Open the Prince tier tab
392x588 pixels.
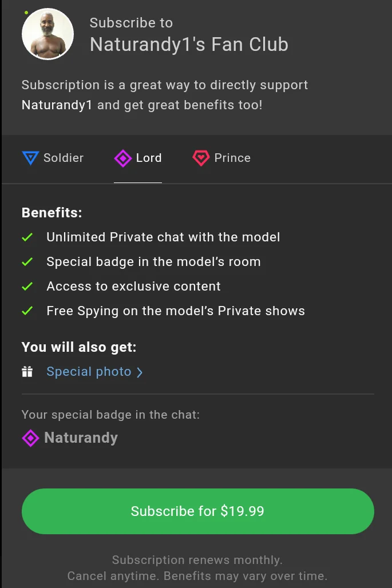point(232,158)
